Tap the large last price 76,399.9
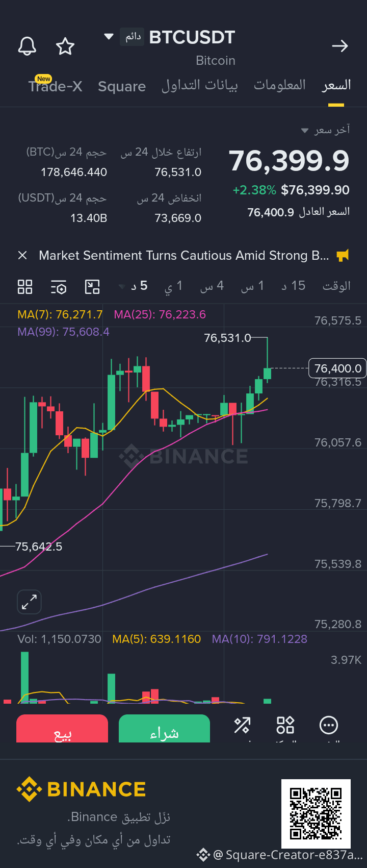367x868 pixels. pos(289,161)
